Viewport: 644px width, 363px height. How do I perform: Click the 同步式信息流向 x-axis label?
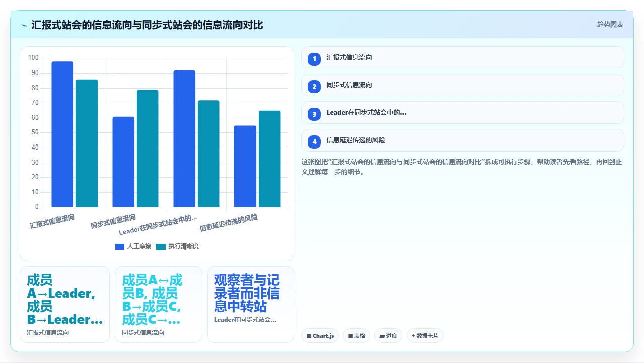point(113,221)
